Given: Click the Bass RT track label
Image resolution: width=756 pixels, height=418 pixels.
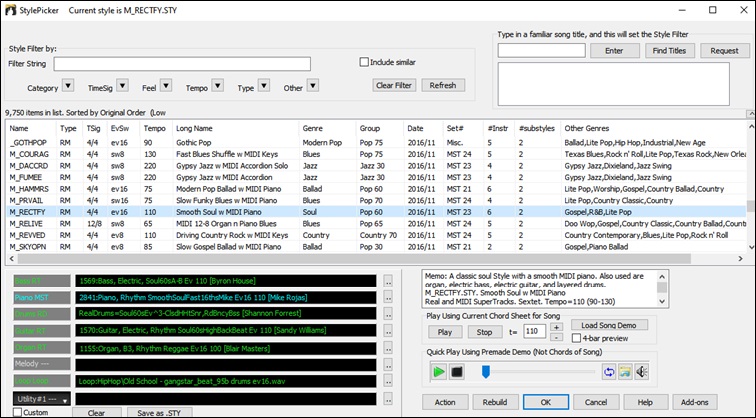Looking at the screenshot, I should pos(42,281).
